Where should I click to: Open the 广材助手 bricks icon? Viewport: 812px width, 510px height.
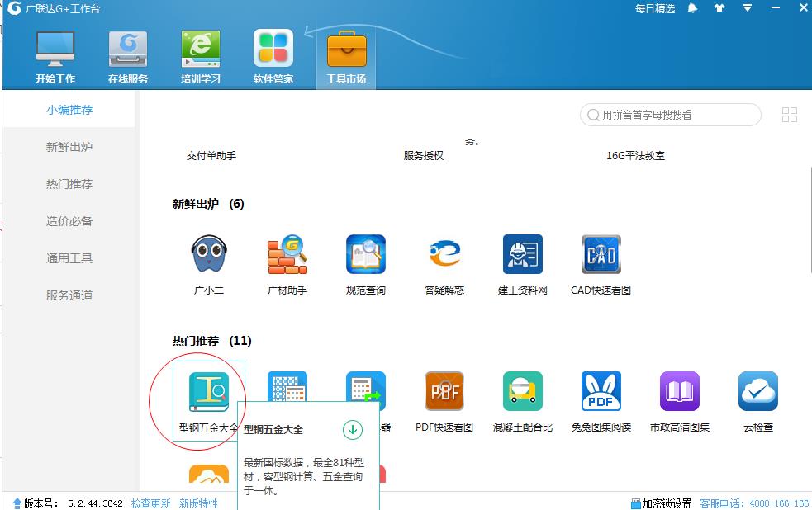[287, 254]
